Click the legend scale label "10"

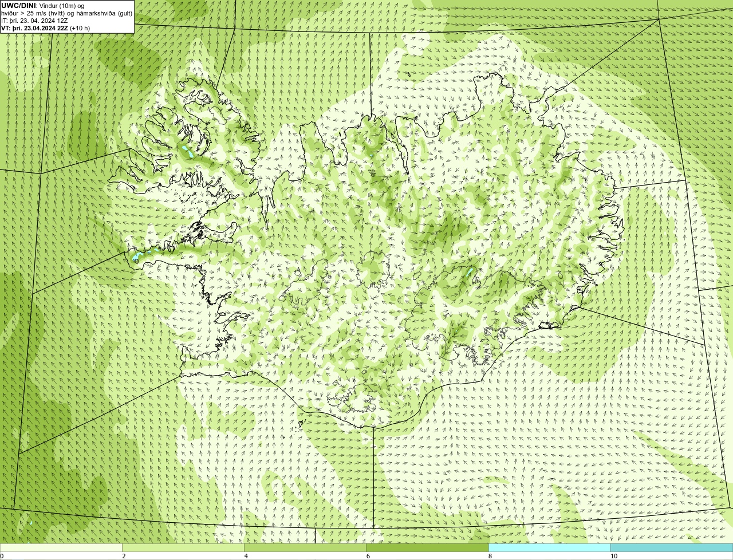pyautogui.click(x=613, y=556)
